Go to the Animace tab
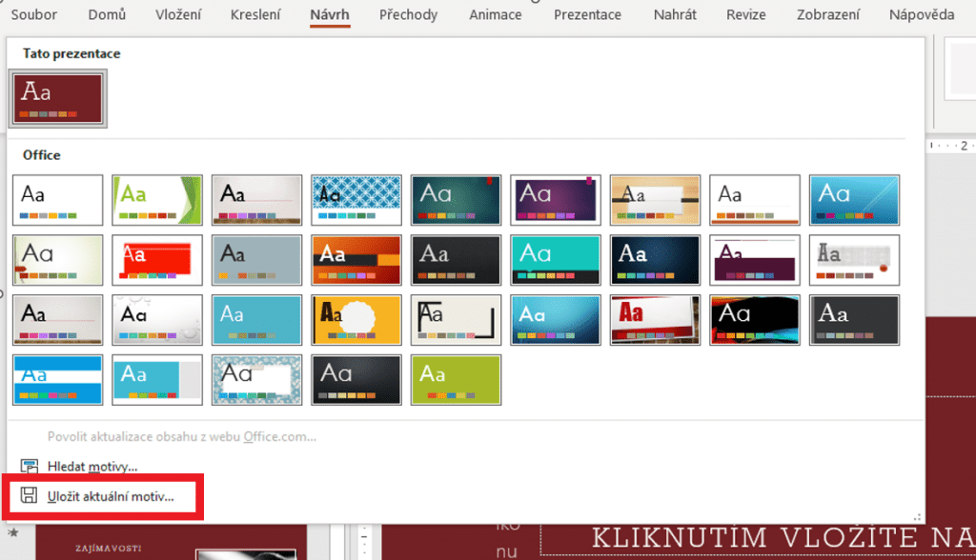This screenshot has height=560, width=976. click(496, 15)
